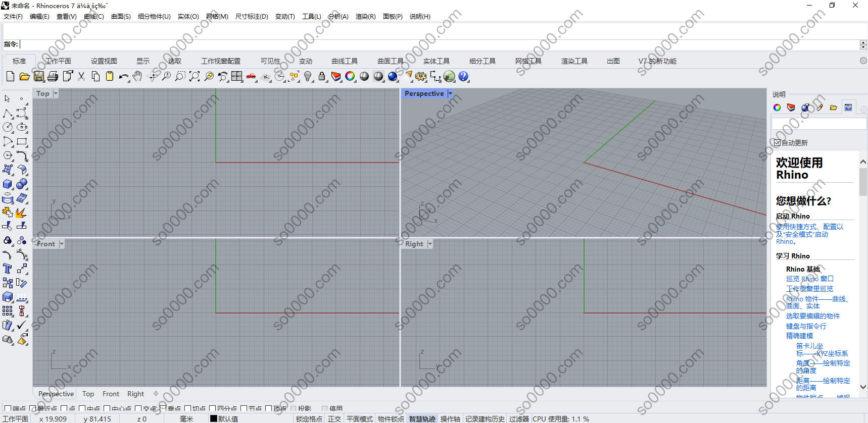Click the color wheel icon in the 说明 panel
Viewport: 868px width, 423px height.
click(x=777, y=108)
